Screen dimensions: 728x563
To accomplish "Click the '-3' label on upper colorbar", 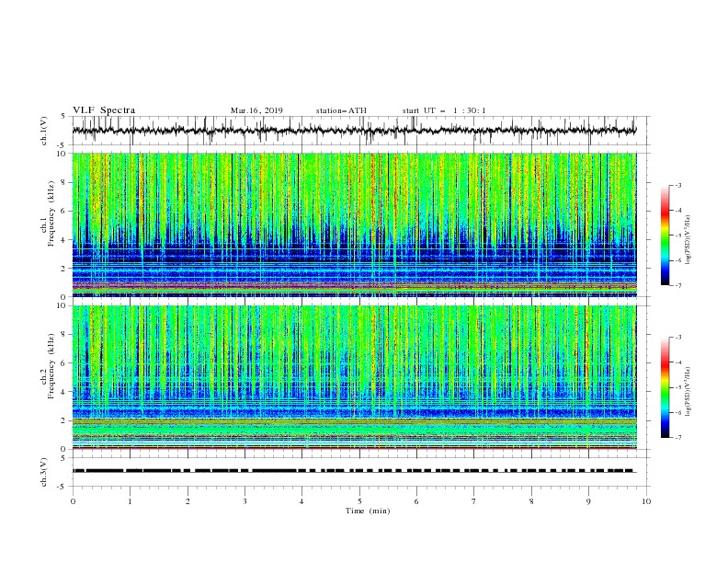I will click(678, 185).
